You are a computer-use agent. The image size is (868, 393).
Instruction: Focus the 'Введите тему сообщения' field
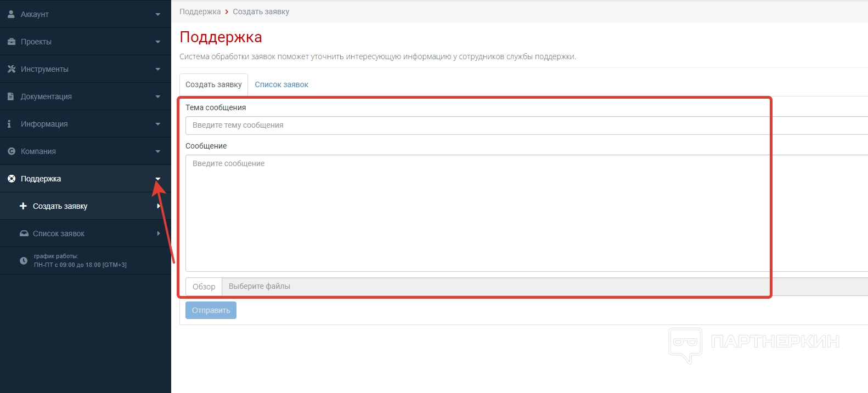coord(477,126)
